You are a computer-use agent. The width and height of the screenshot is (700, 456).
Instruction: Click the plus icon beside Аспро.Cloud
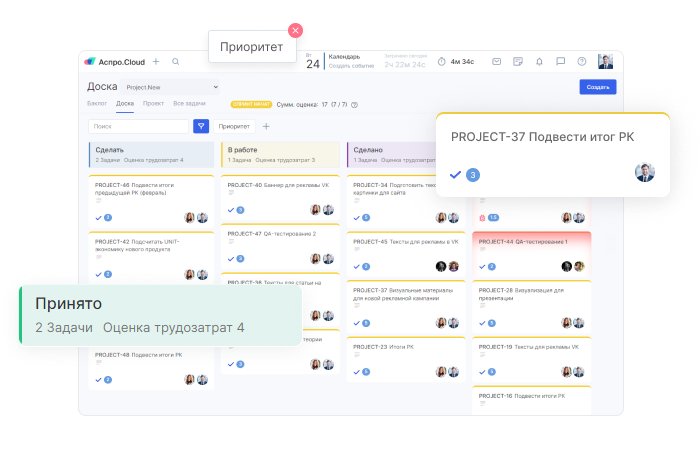[x=156, y=61]
